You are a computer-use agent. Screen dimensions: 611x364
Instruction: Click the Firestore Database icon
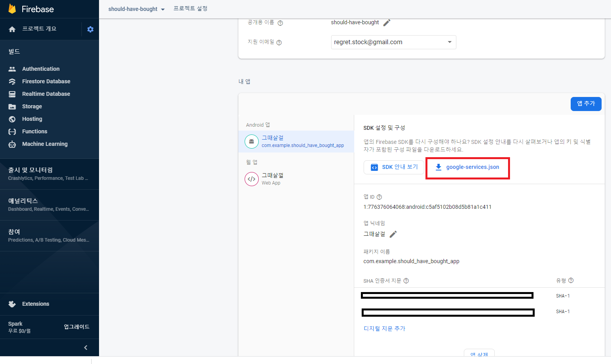click(x=12, y=81)
